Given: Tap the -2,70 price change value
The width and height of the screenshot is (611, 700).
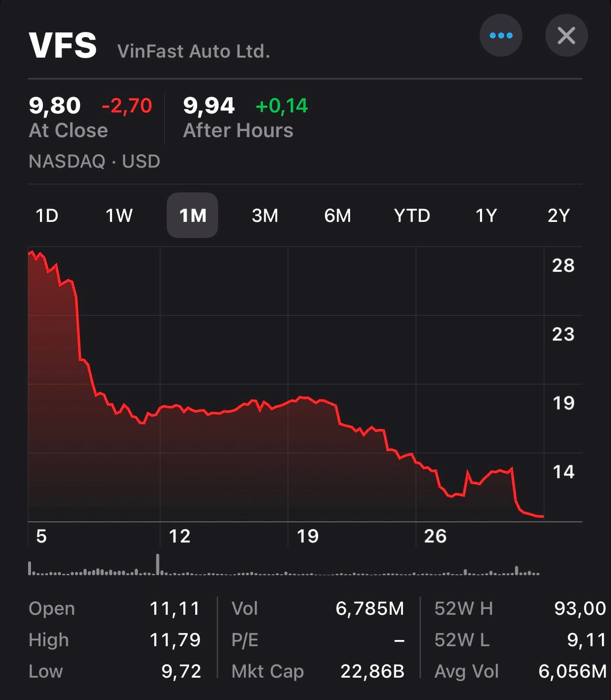Looking at the screenshot, I should tap(127, 106).
